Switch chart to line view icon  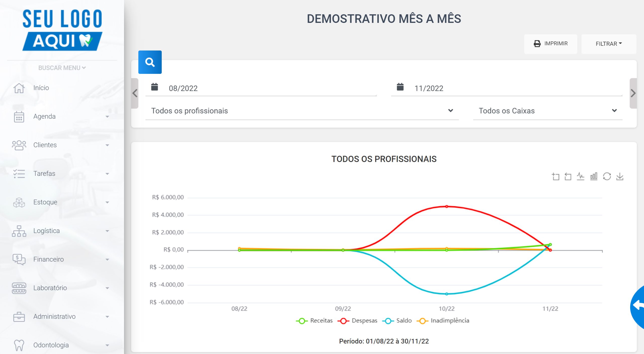581,176
